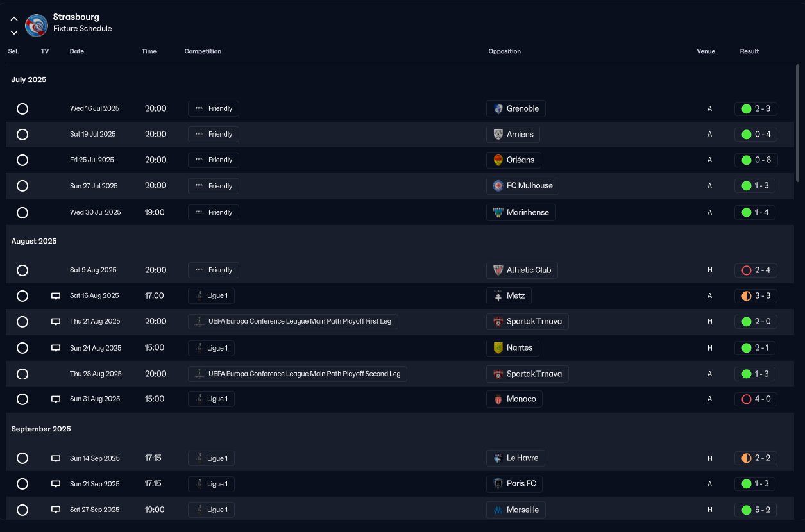
Task: Click the Amiens club badge
Action: click(498, 135)
